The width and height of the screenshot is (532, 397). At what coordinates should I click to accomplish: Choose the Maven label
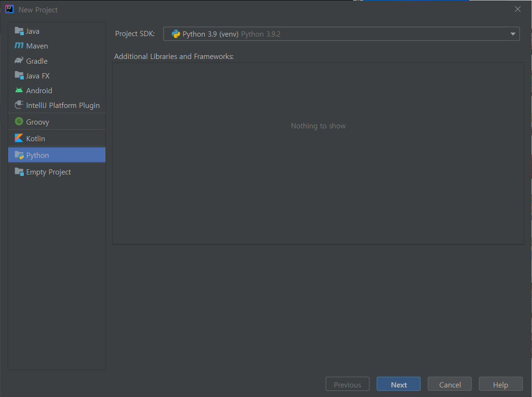[37, 46]
